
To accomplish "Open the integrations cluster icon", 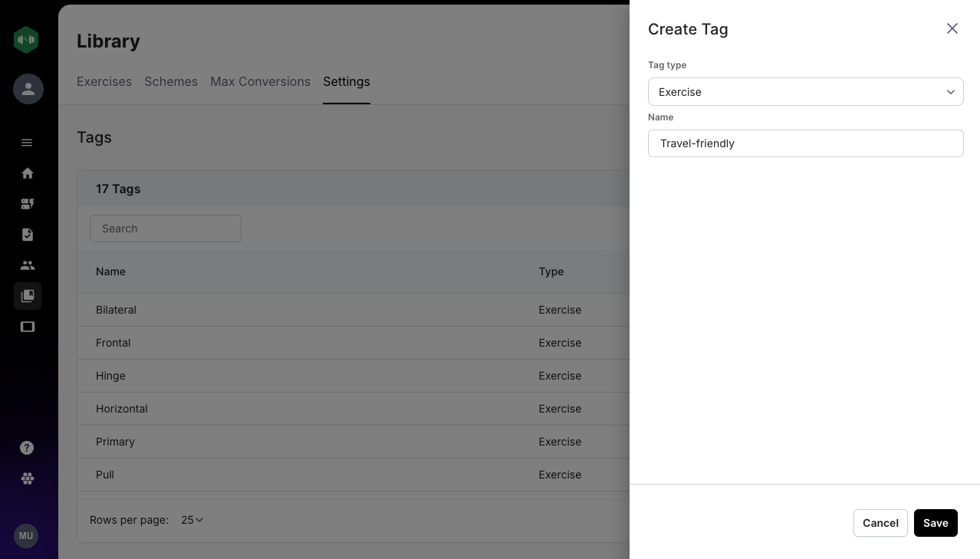I will [x=28, y=478].
